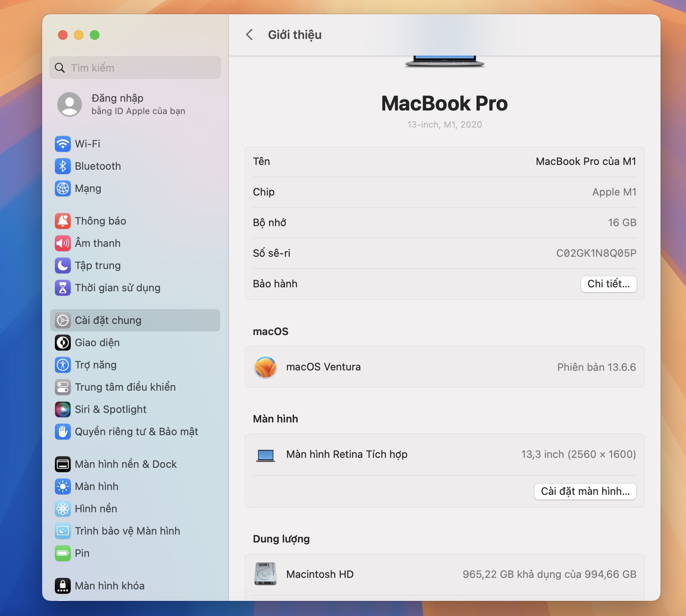The image size is (686, 616).
Task: Click Thời gian sử dụng hourglass icon
Action: click(63, 288)
